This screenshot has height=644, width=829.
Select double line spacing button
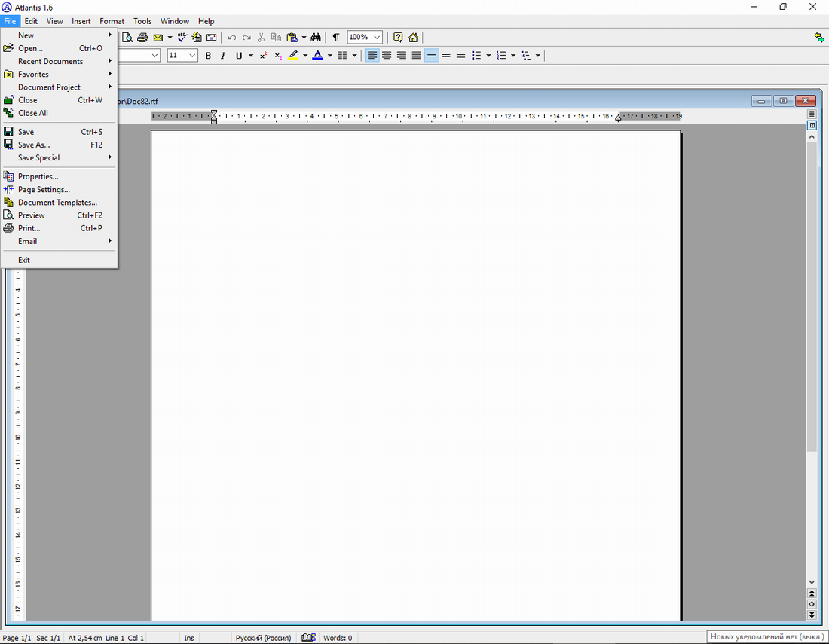click(x=461, y=56)
